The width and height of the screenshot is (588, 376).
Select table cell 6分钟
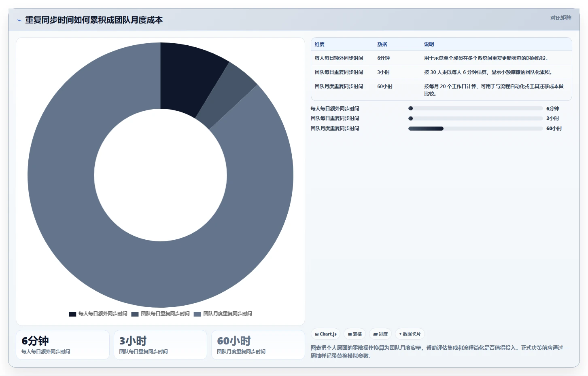383,58
